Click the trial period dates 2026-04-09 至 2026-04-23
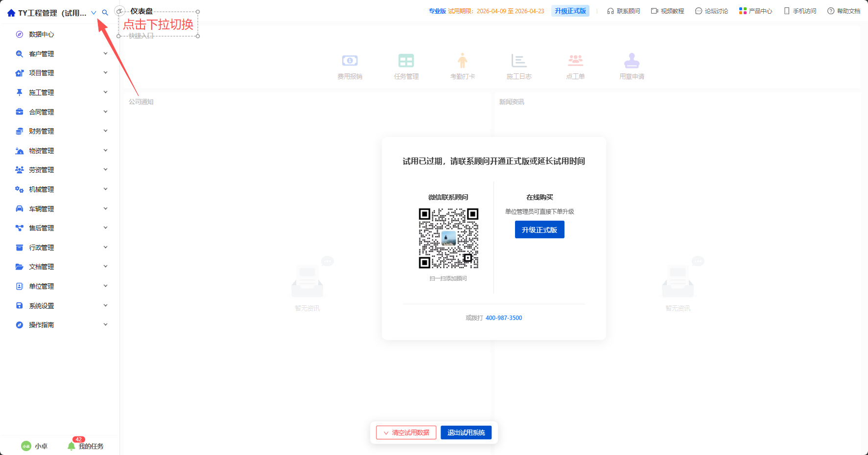 (x=511, y=11)
